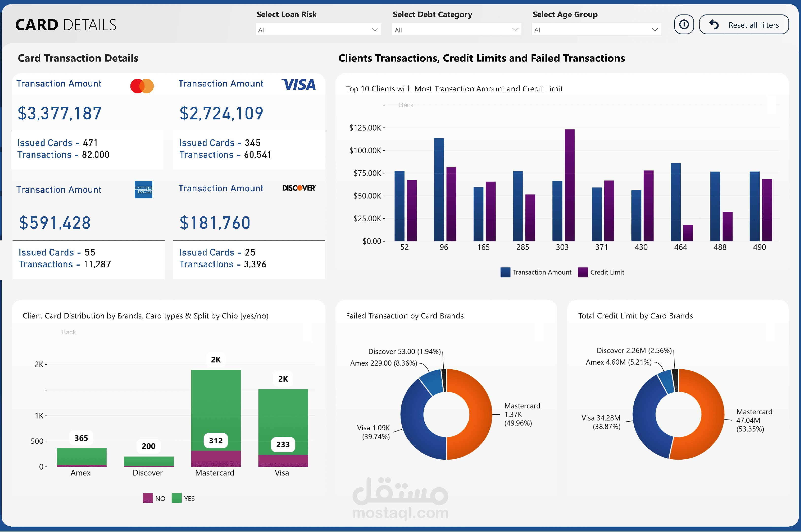
Task: Click the Discover stacked bar
Action: (x=149, y=461)
